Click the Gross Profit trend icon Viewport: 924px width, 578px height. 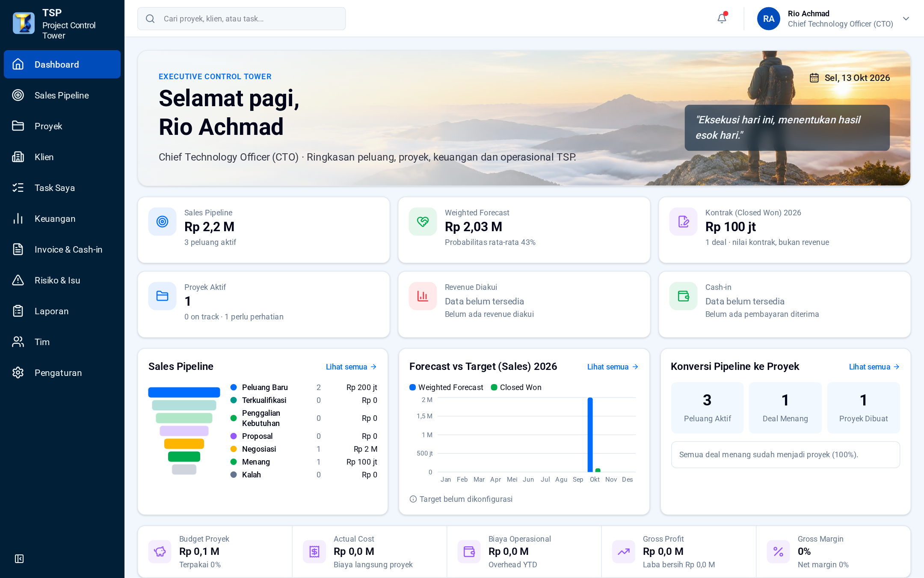pos(624,552)
